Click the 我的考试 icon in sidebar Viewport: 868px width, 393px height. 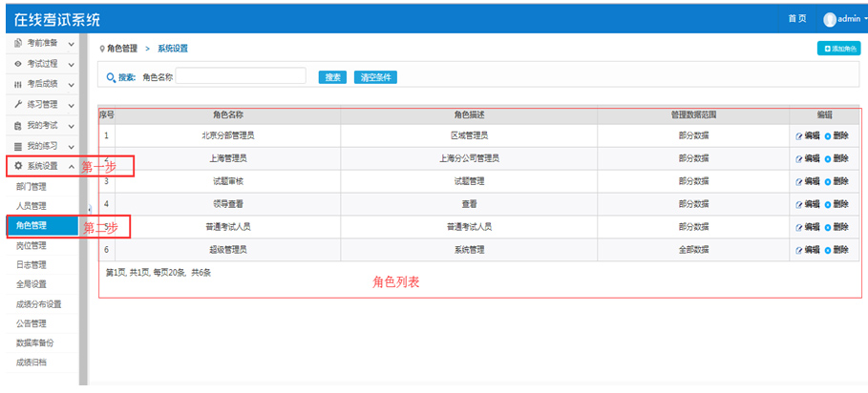click(18, 126)
